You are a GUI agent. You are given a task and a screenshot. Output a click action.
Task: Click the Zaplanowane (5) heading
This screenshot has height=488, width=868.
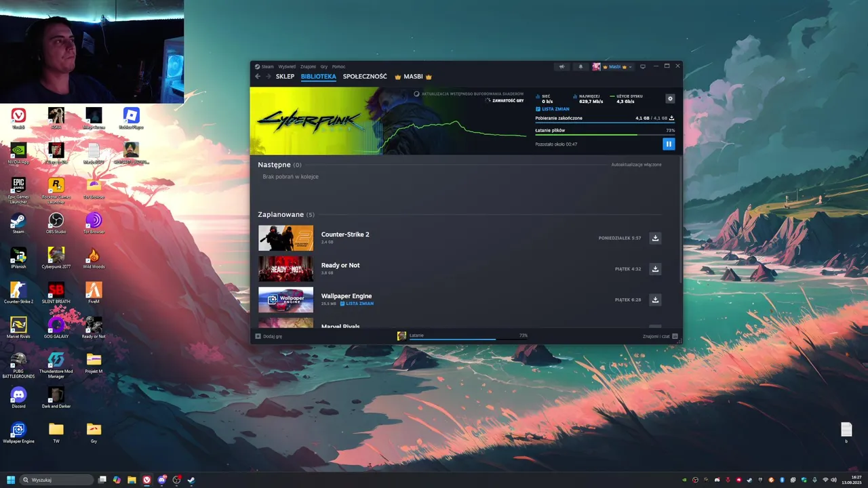286,214
